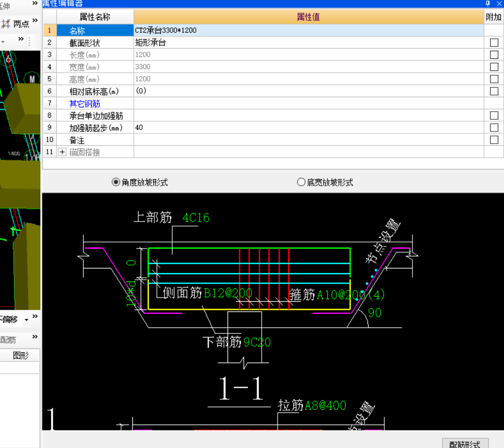Edit upper rebar value 4C16
The image size is (504, 448).
click(x=196, y=218)
